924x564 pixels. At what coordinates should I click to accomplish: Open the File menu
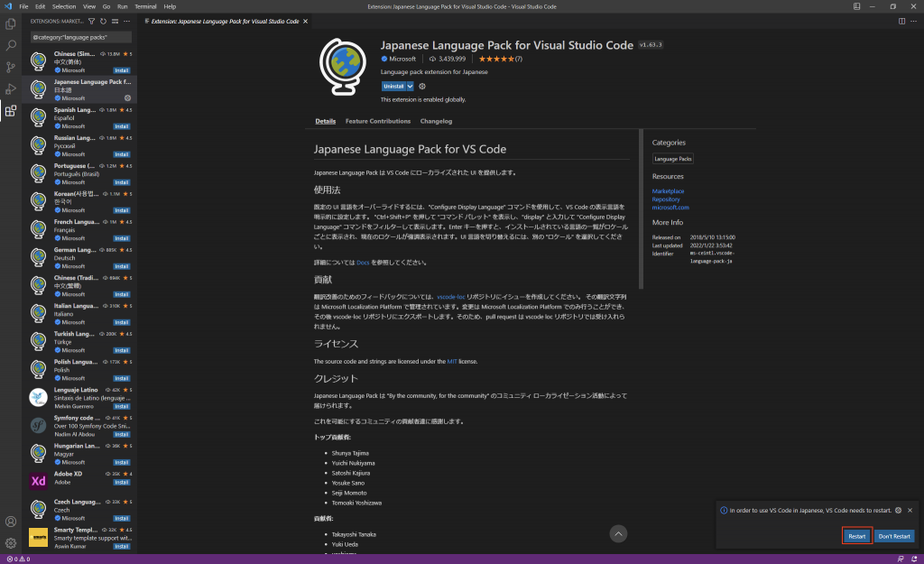click(x=23, y=6)
